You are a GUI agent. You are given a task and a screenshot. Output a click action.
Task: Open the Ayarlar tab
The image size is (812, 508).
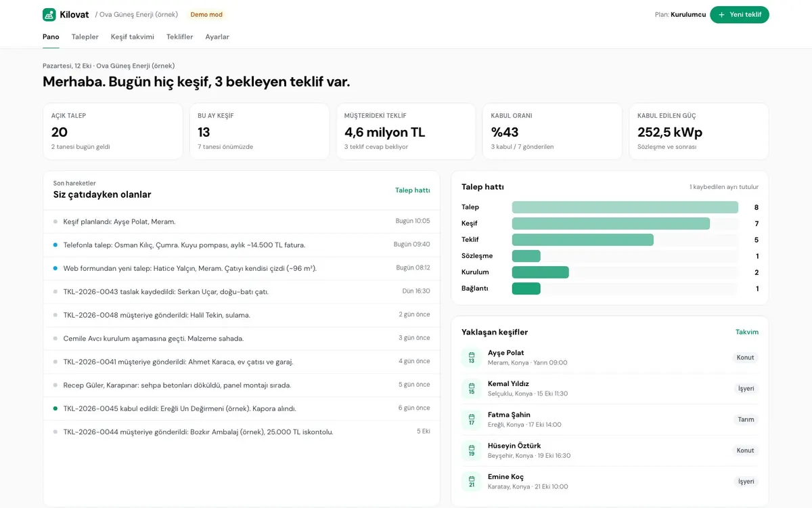click(217, 37)
